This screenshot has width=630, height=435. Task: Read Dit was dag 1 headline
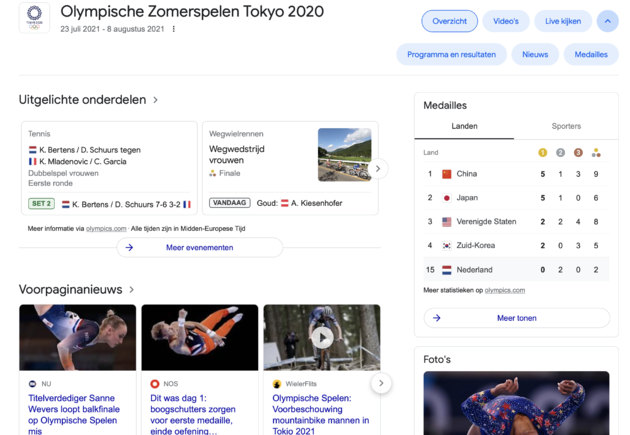pos(193,415)
